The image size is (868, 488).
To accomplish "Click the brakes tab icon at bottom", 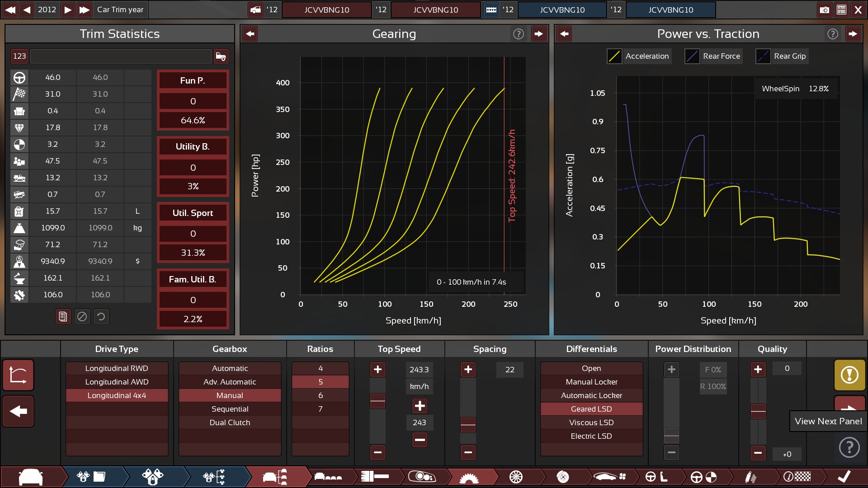I will pyautogui.click(x=563, y=477).
